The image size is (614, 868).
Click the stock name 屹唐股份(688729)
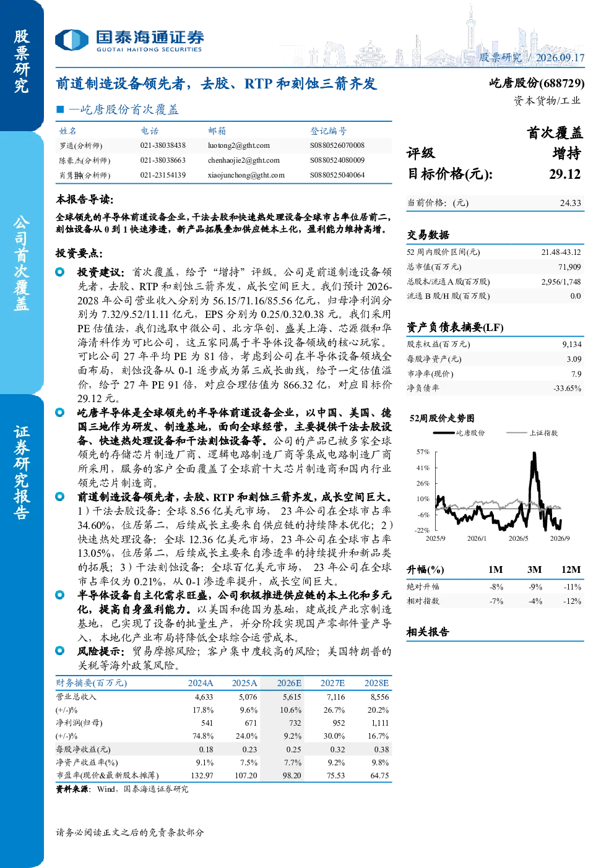[x=537, y=83]
